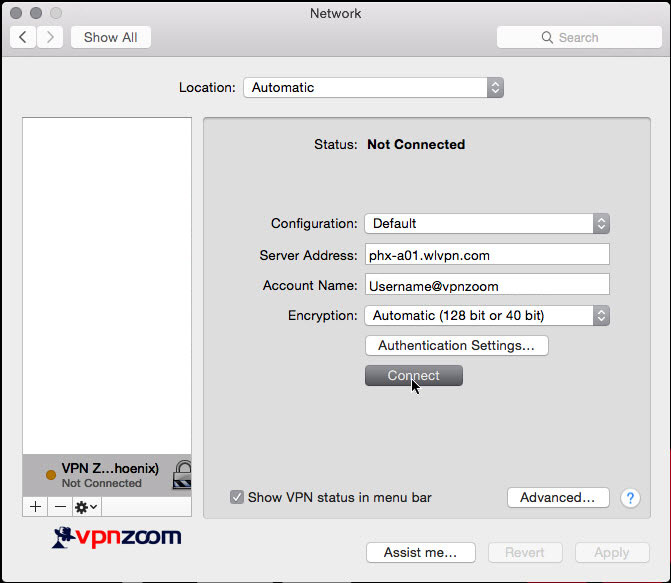Go back with the left arrow button
Screen dimensions: 671x583
(23, 37)
